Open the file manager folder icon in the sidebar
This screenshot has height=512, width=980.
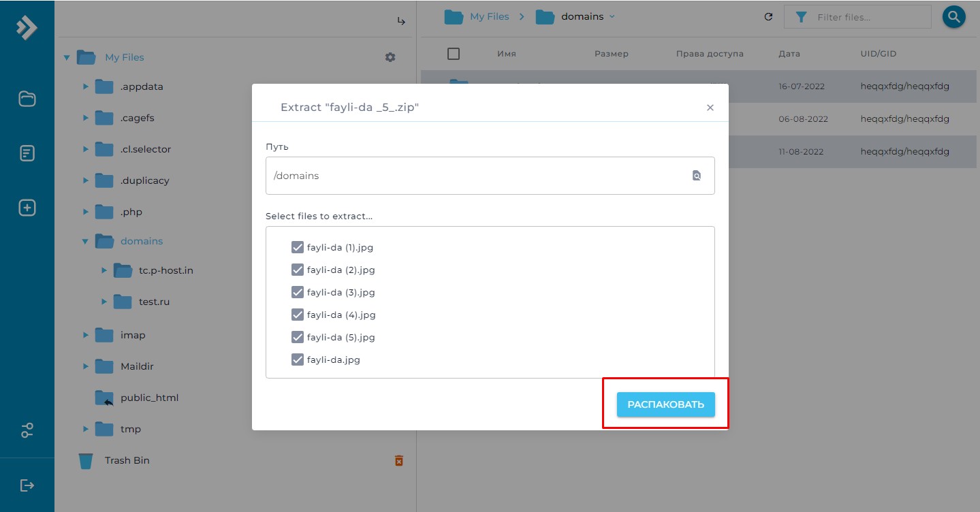[x=27, y=99]
